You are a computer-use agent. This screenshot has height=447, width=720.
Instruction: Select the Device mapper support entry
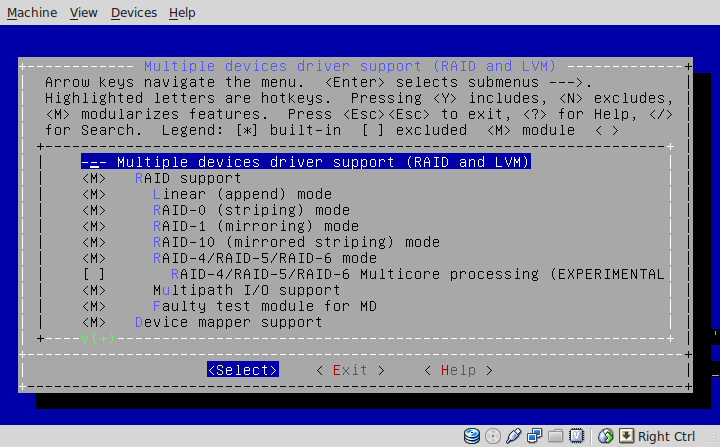click(x=202, y=323)
